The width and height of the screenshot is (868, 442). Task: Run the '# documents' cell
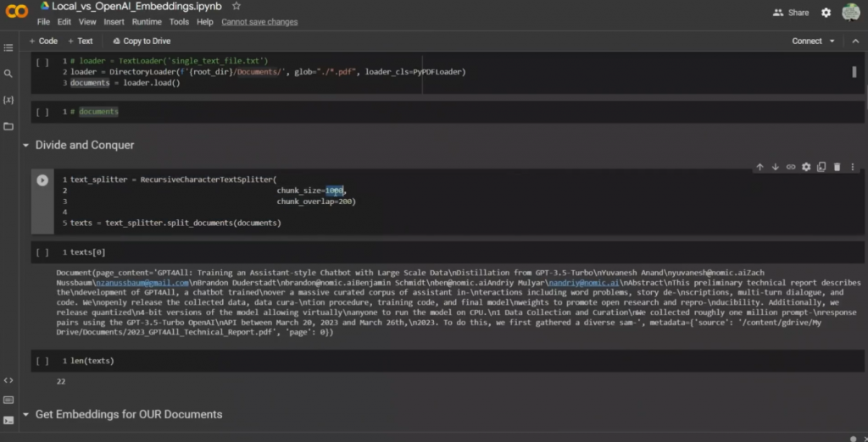pos(42,112)
